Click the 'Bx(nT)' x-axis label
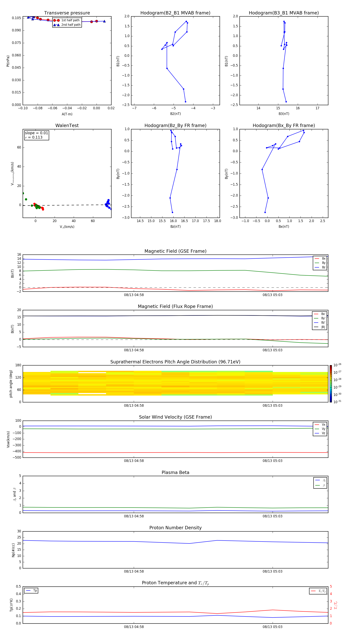Image resolution: width=351 pixels, height=644 pixels. coord(284,227)
